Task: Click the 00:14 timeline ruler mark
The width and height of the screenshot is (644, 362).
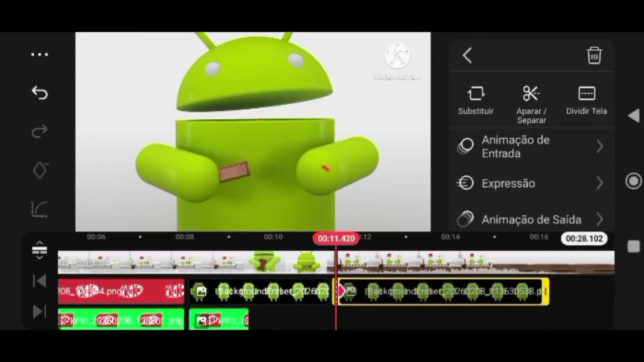Action: (x=450, y=237)
